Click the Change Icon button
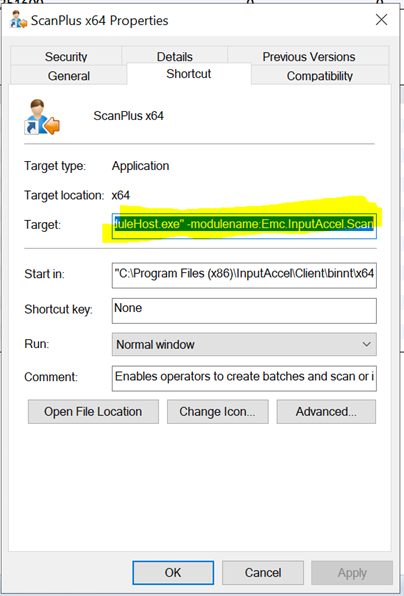Screen dimensions: 404x596 [217, 411]
